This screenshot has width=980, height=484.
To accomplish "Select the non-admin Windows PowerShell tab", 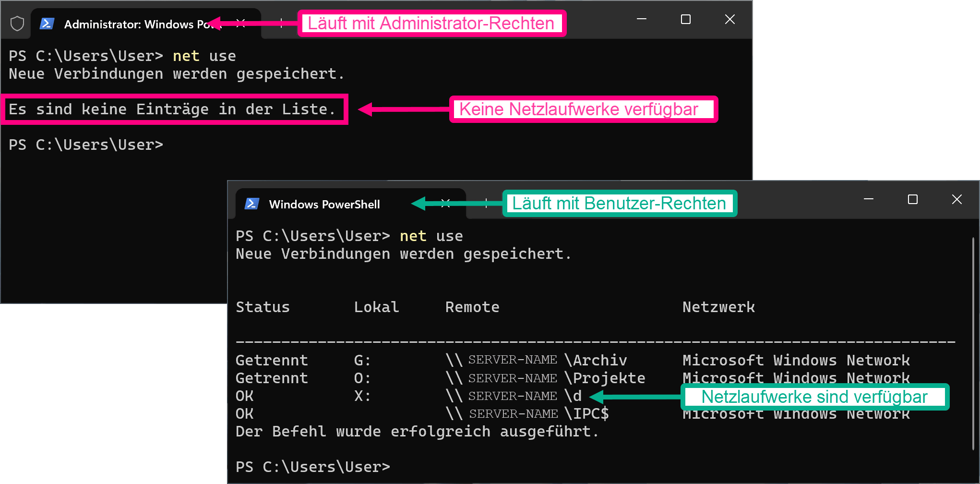I will (324, 205).
